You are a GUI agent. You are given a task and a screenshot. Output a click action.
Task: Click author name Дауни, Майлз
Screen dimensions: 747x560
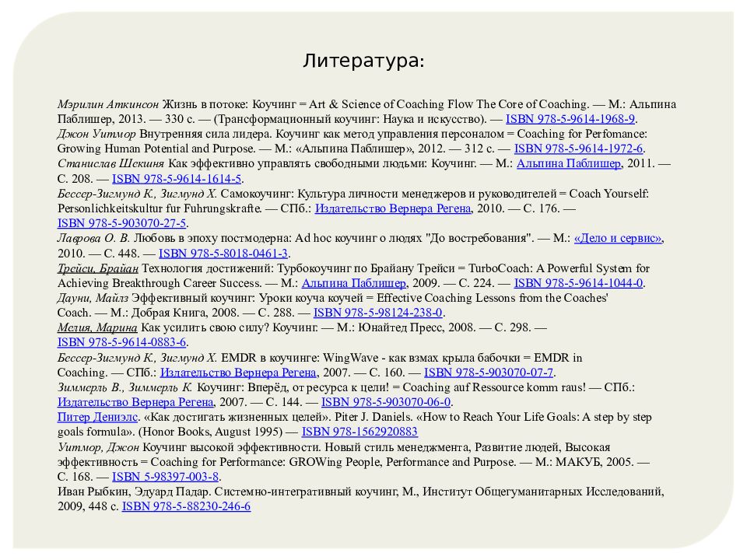93,298
